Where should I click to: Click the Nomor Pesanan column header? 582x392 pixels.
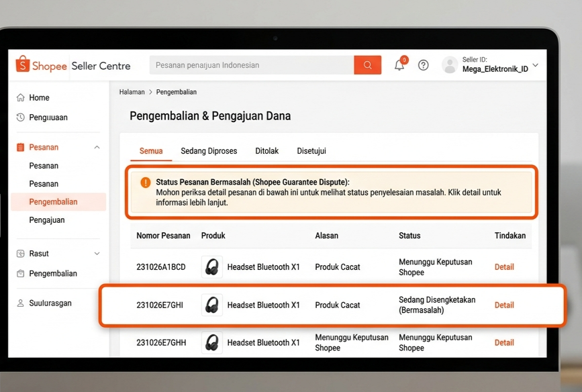tap(163, 236)
